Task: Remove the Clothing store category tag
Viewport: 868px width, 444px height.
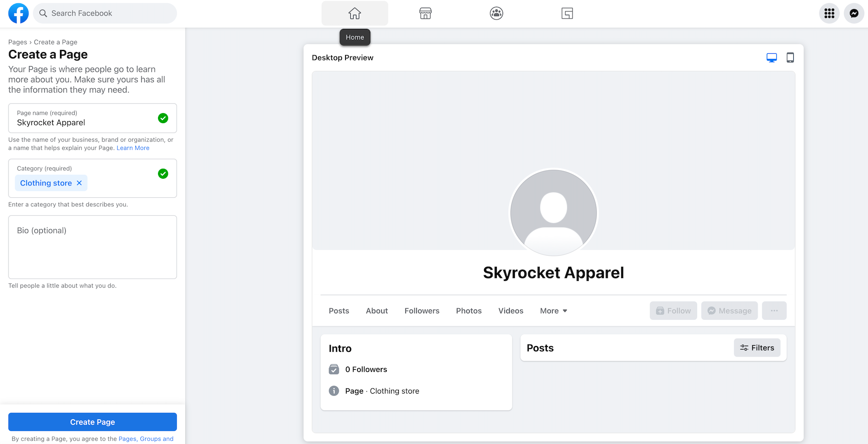Action: 79,183
